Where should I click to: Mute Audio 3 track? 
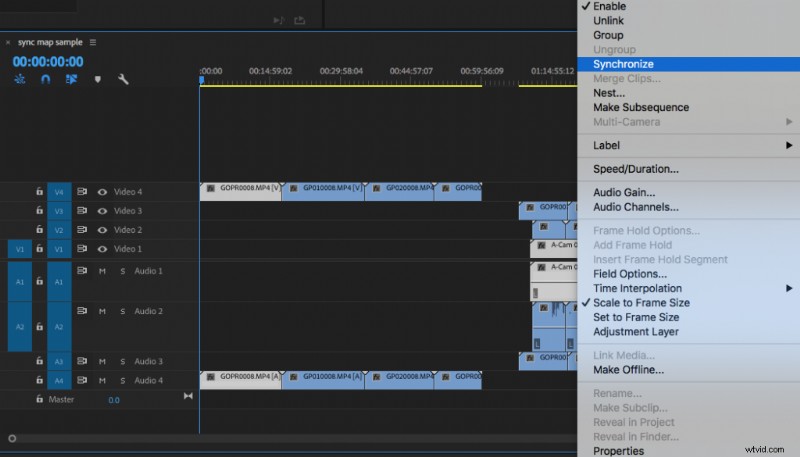coord(102,362)
